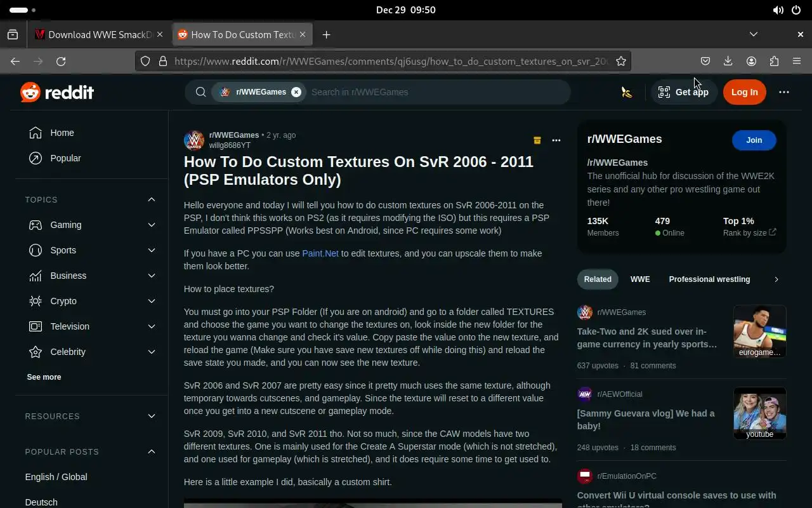
Task: Click the search magnifier icon
Action: [200, 92]
